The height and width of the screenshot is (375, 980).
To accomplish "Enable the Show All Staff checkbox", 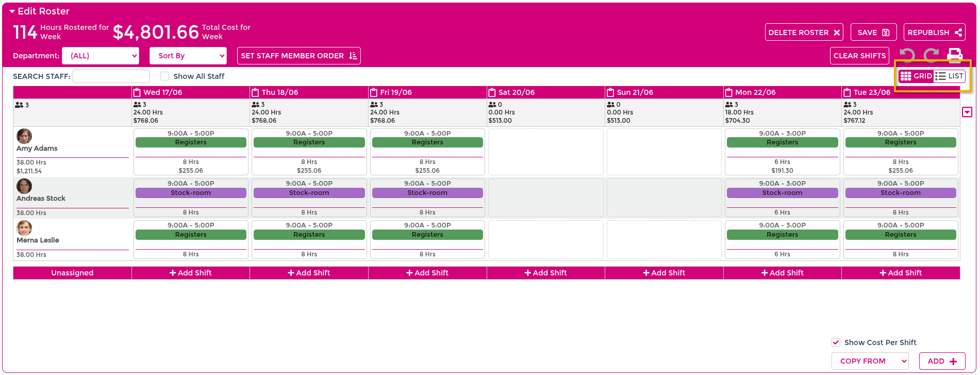I will coord(164,76).
